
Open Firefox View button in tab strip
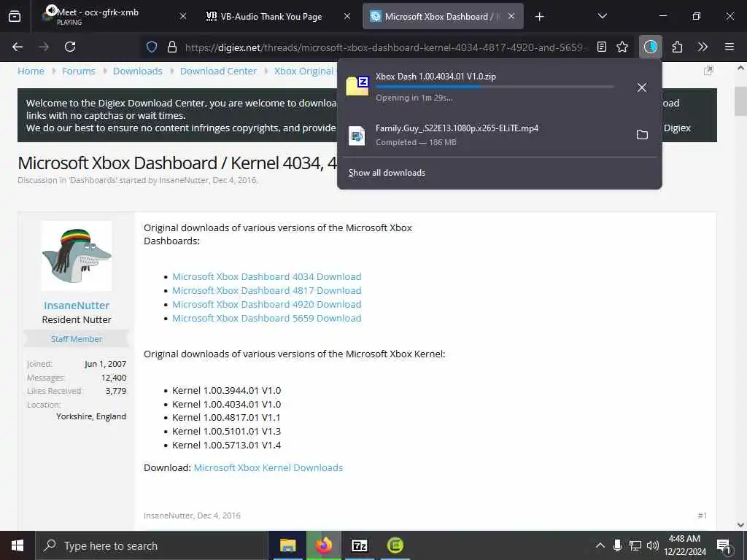pos(15,16)
